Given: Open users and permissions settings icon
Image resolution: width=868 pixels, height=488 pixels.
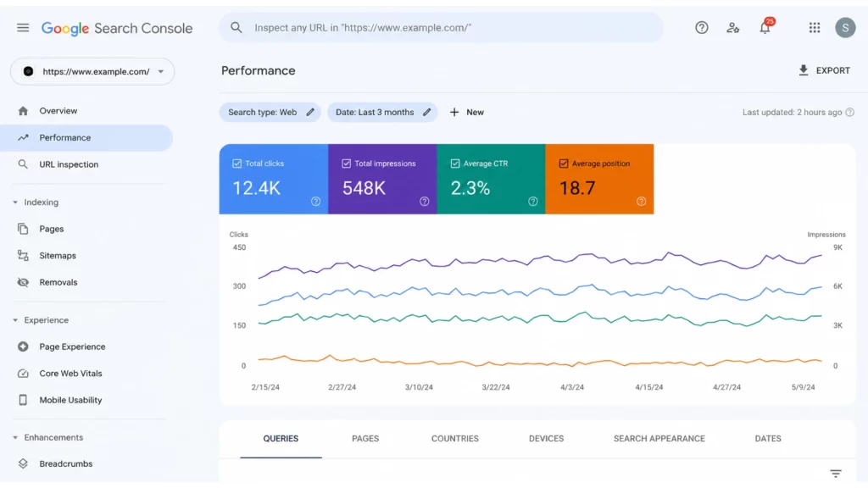Looking at the screenshot, I should (x=733, y=28).
